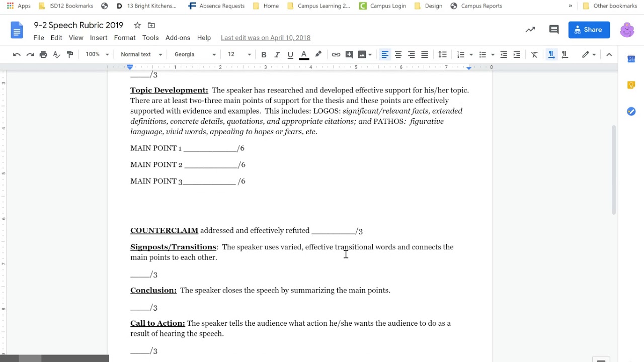Open the Campus Login bookmark
644x362 pixels.
point(383,6)
